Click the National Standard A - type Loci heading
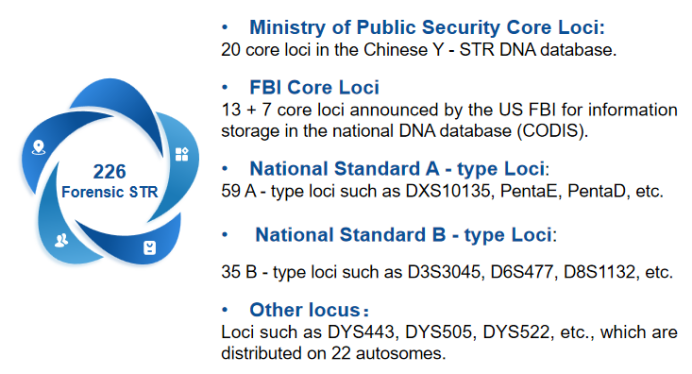692x374 pixels. [399, 169]
